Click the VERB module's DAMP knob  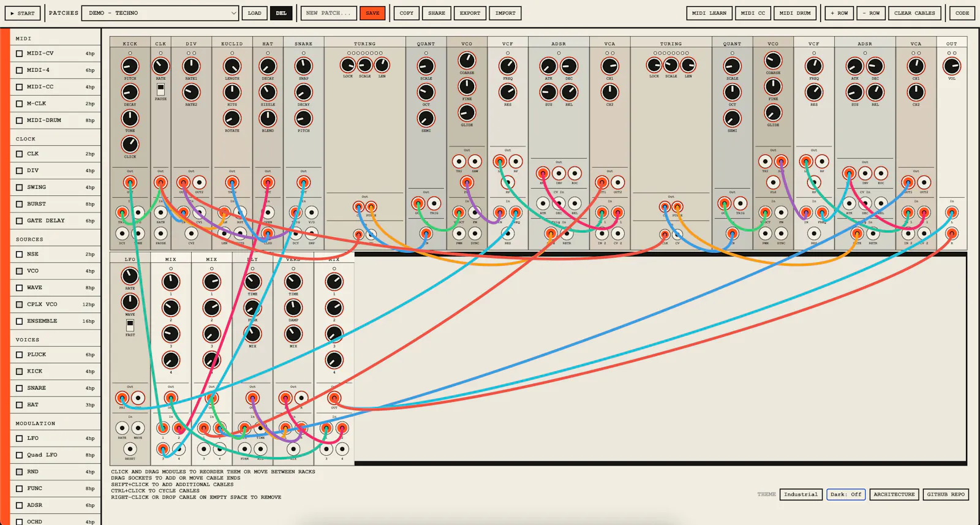tap(293, 308)
